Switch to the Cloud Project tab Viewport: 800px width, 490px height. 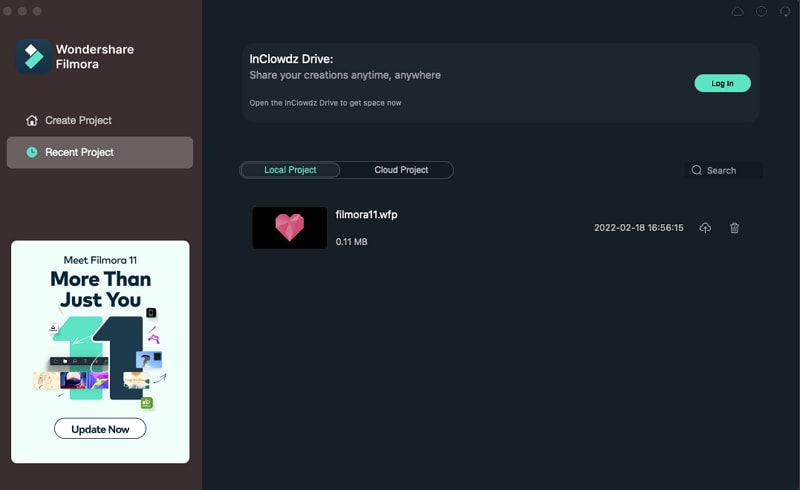(401, 170)
